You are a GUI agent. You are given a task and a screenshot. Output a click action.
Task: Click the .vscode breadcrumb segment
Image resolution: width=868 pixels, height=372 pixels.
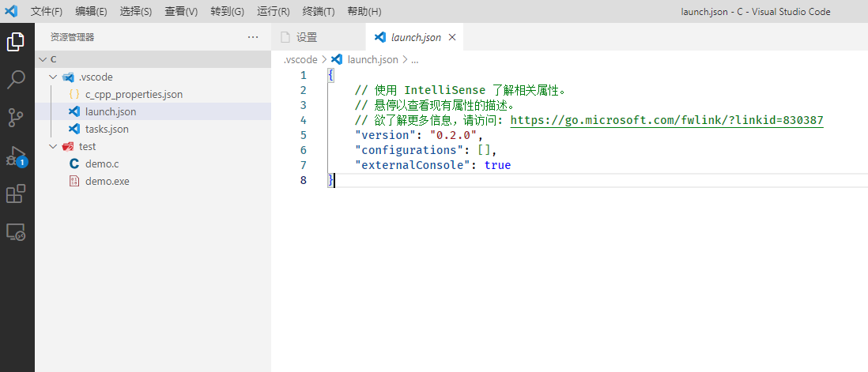point(300,60)
